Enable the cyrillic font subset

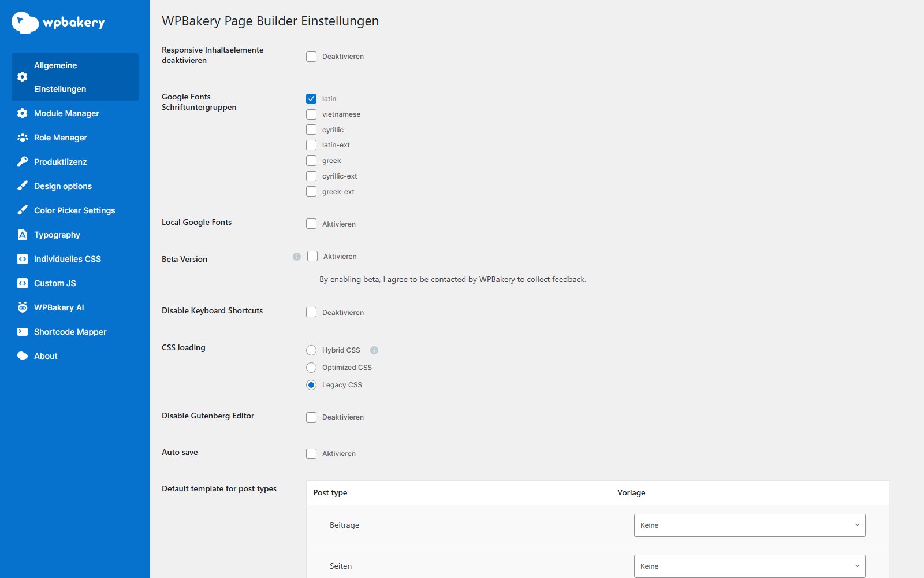pyautogui.click(x=311, y=129)
